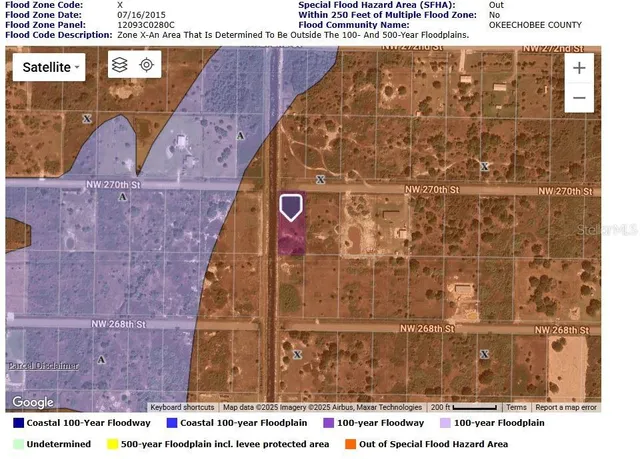The height and width of the screenshot is (459, 640).
Task: Click Report a map error
Action: (565, 407)
